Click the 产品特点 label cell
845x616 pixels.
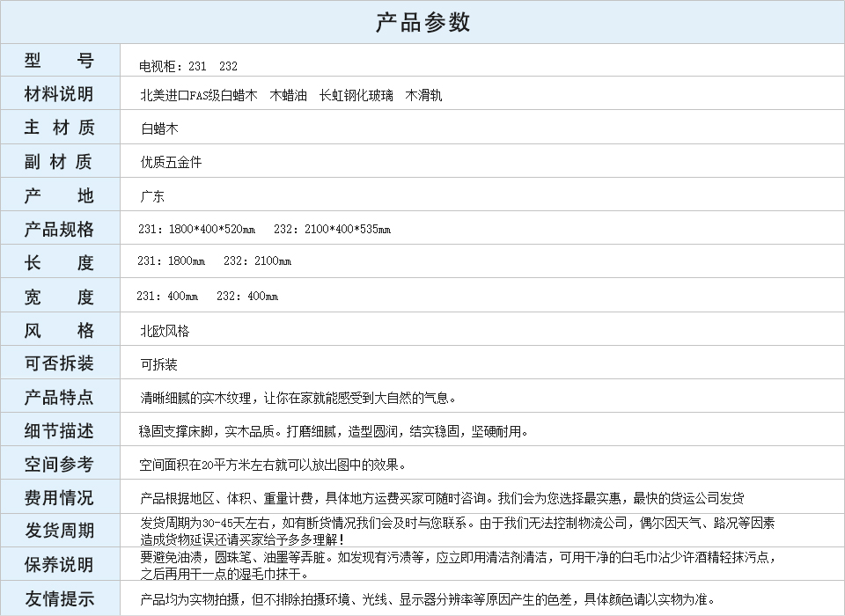click(x=59, y=397)
